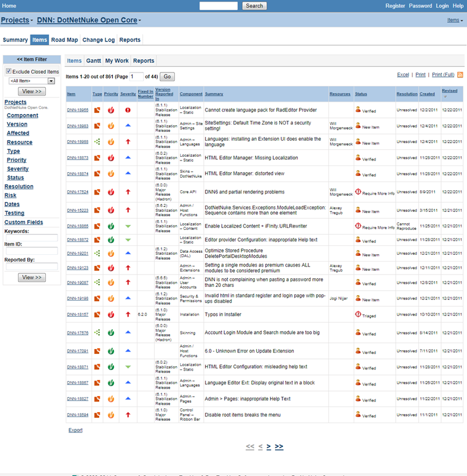Expand the Dates filter section

pos(12,205)
